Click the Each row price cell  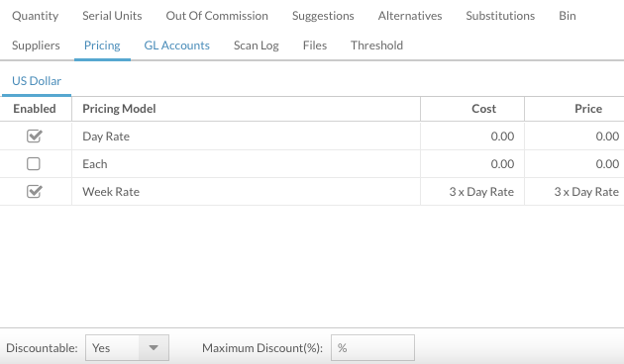point(574,164)
